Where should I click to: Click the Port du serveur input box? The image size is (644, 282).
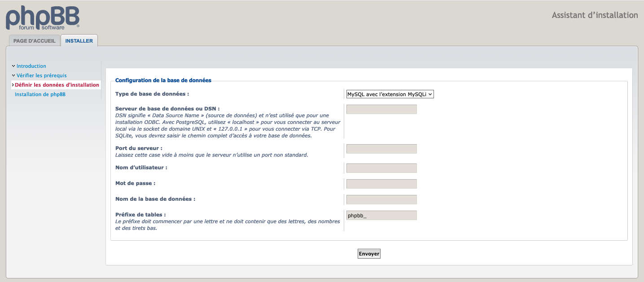click(x=381, y=149)
